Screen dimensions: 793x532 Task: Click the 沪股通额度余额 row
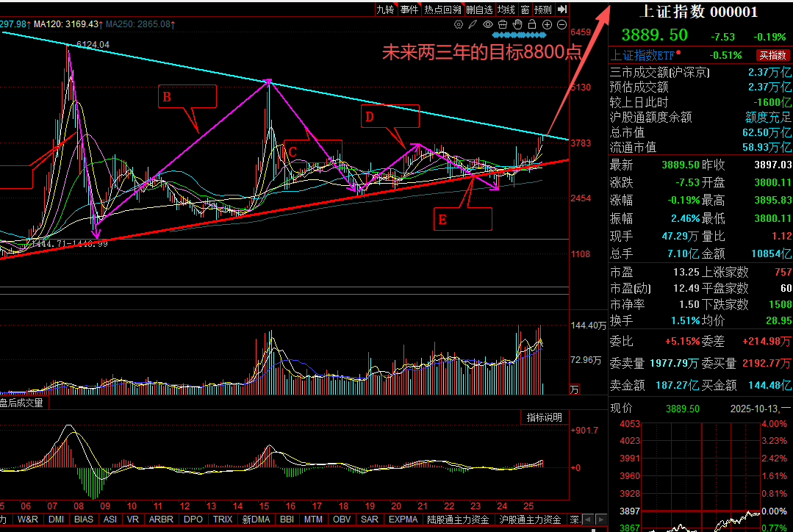coord(700,118)
